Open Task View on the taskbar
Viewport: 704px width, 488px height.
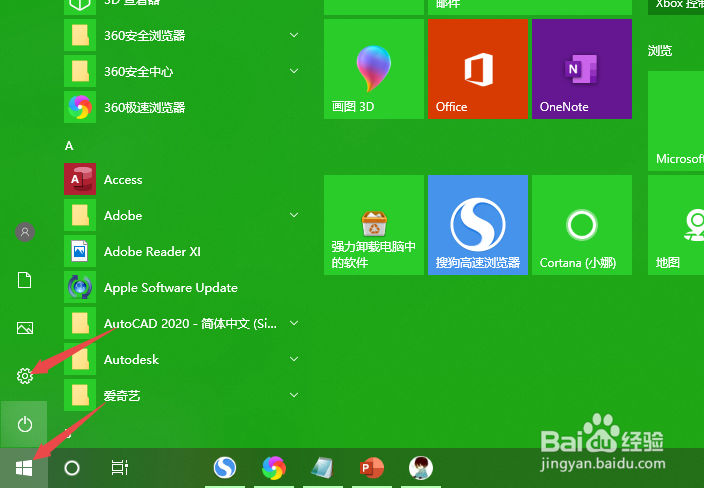point(119,468)
